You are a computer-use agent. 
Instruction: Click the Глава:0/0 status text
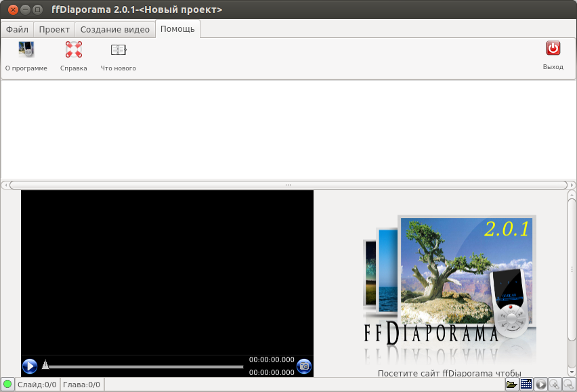click(x=81, y=385)
